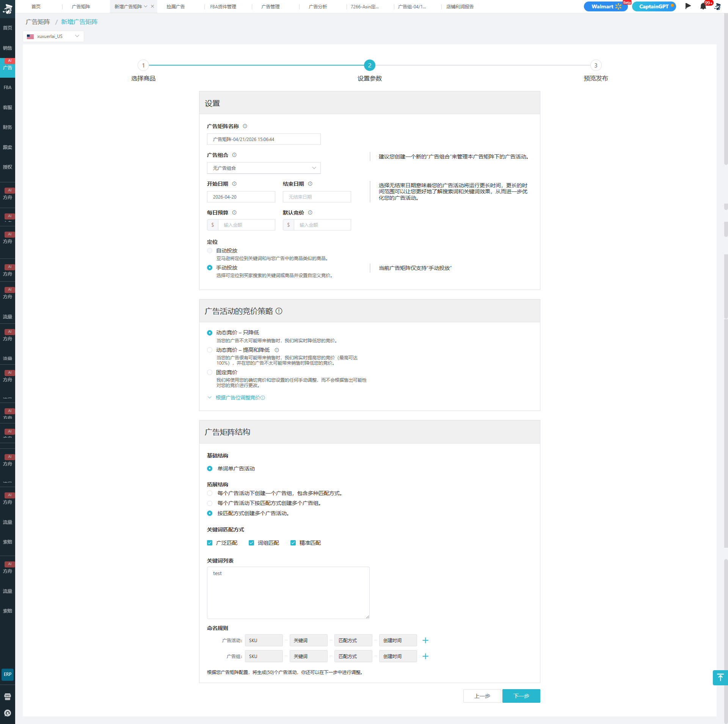Screen dimensions: 728x724
Task: Add naming field with 广告活动 plus icon
Action: (425, 640)
